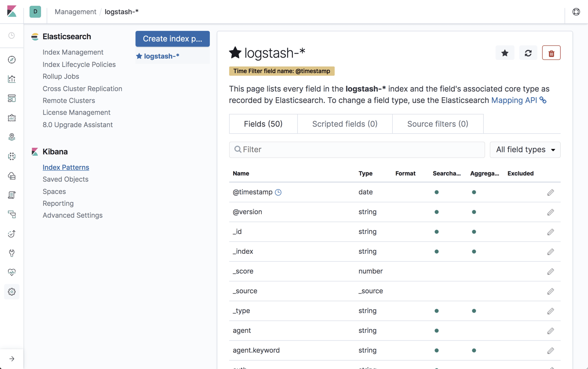588x369 pixels.
Task: Refresh the logstash-* field list
Action: click(x=528, y=53)
